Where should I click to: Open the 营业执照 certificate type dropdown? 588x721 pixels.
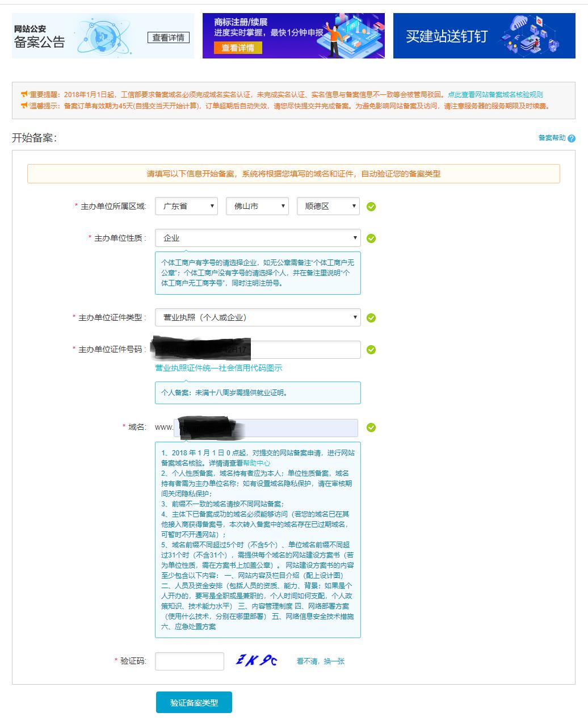click(258, 317)
